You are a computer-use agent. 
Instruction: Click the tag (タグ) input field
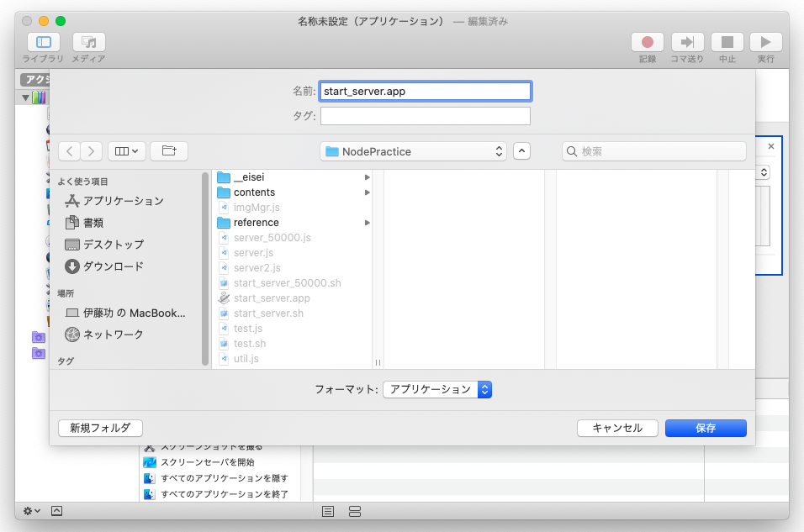click(426, 116)
